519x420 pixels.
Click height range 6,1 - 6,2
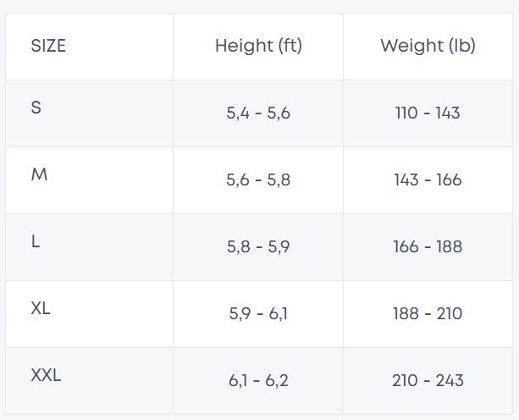coord(258,380)
